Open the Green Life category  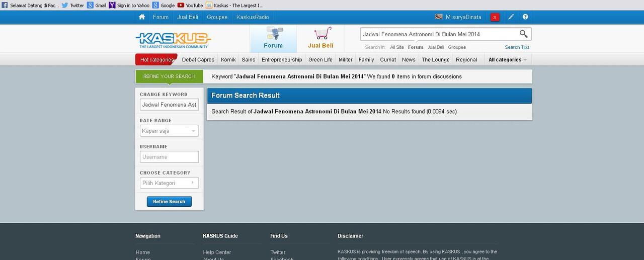click(320, 59)
